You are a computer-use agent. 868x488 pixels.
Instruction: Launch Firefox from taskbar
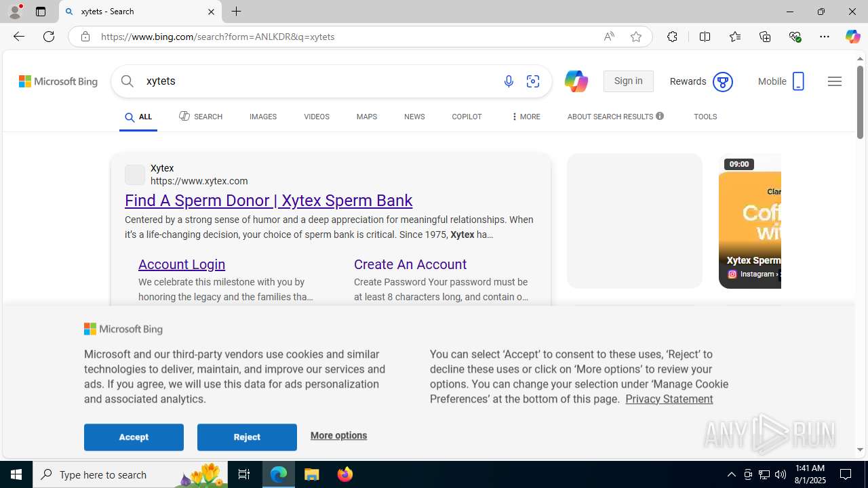point(345,474)
